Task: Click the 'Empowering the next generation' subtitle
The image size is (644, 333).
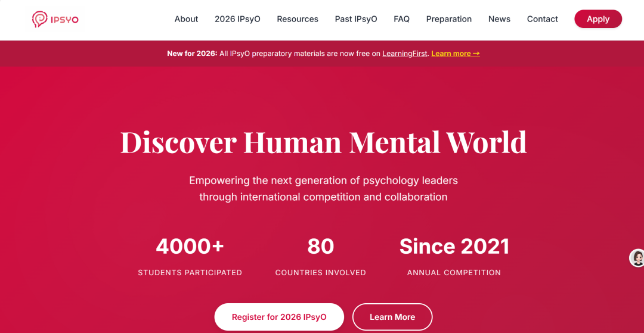Action: [x=323, y=189]
